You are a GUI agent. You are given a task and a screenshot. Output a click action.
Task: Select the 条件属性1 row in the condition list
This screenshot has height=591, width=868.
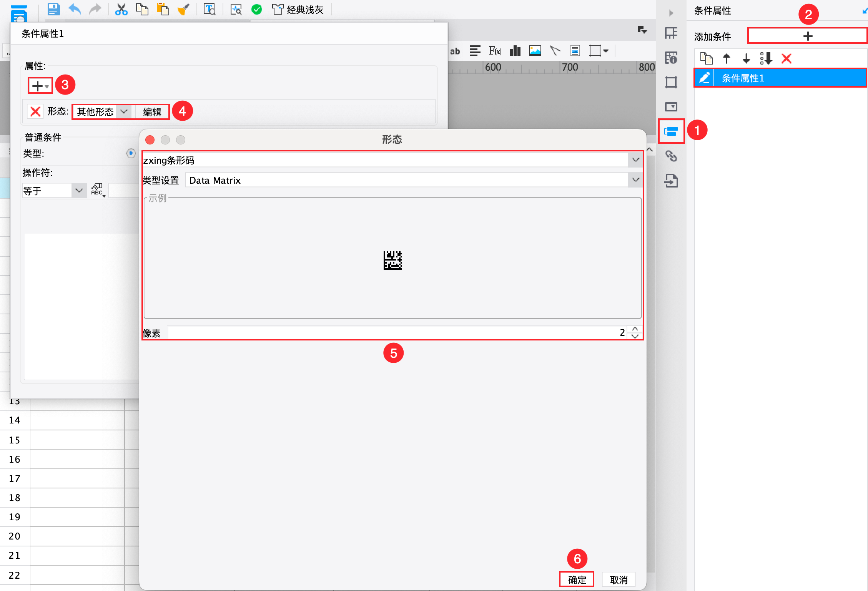[780, 78]
